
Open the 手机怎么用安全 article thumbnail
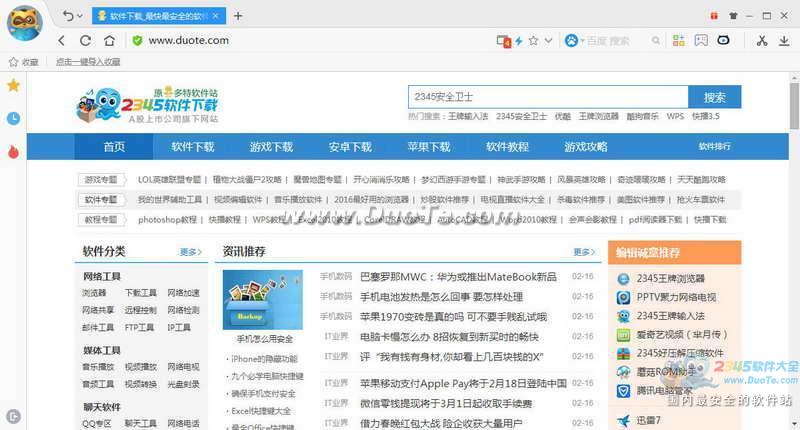pos(263,300)
